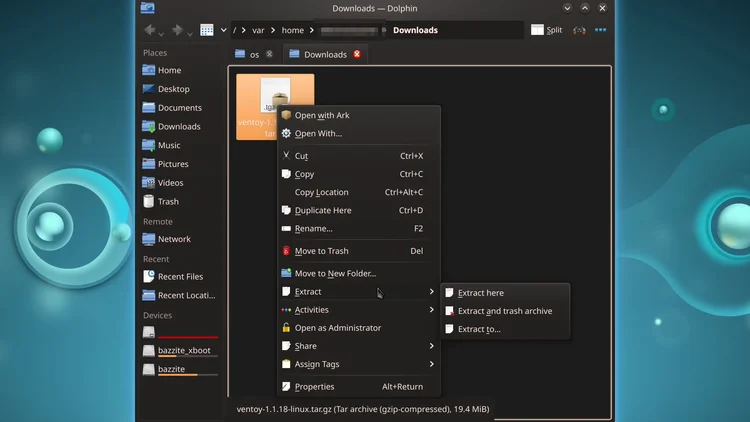Choose 'Open as Administrator'
Screen dimensions: 750x422
(x=359, y=328)
